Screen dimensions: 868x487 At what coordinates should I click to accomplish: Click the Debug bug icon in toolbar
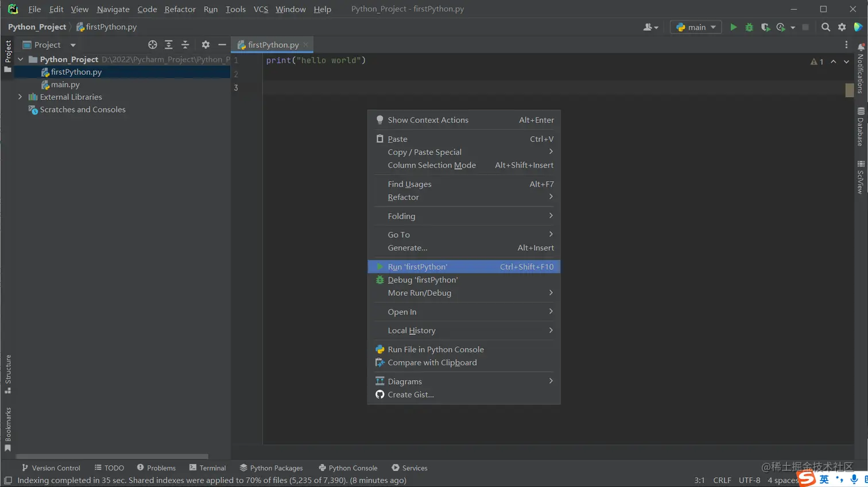[749, 27]
